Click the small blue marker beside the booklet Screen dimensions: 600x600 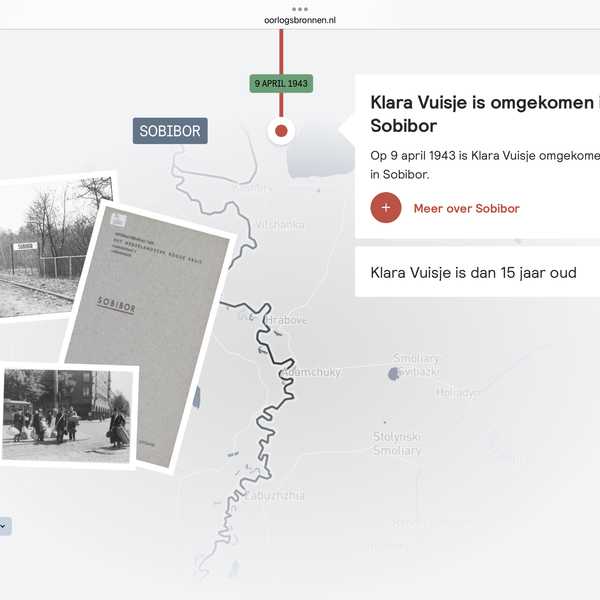click(x=197, y=397)
